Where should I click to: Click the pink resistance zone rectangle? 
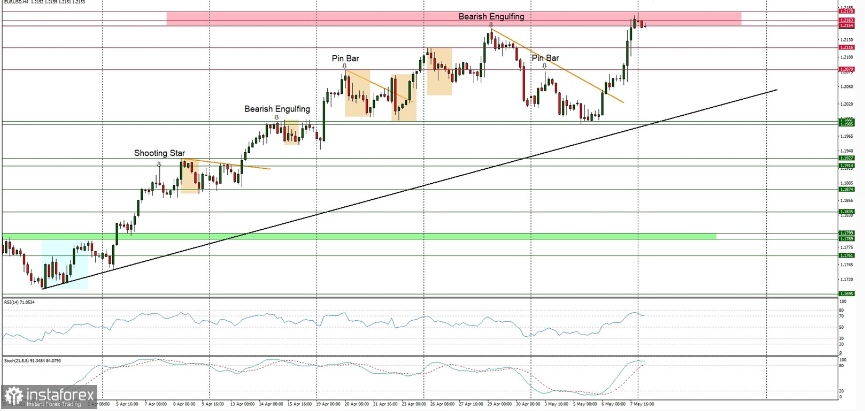[454, 18]
